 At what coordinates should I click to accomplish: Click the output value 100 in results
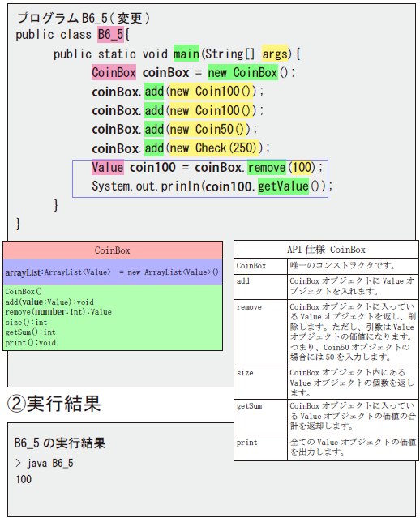click(x=24, y=479)
